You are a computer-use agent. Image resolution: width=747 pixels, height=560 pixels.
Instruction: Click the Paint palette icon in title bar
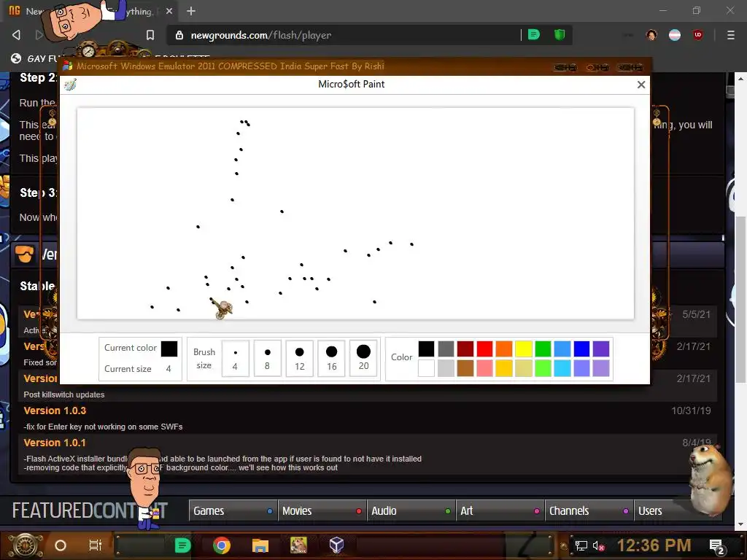(71, 85)
